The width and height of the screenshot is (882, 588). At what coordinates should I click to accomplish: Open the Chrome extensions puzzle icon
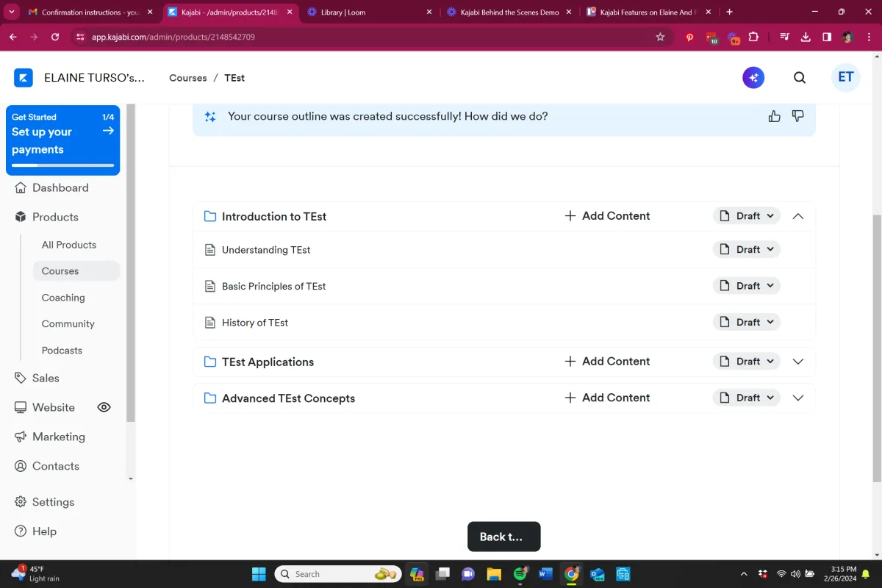(753, 37)
